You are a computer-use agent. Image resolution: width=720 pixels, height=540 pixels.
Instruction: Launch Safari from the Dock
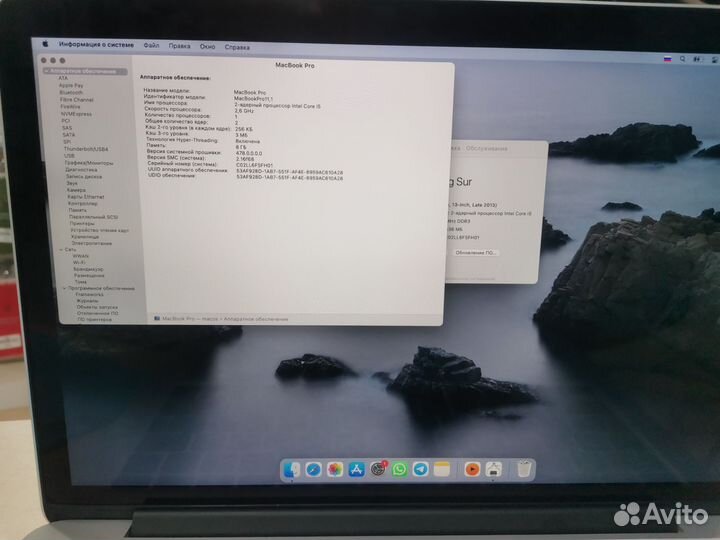tap(313, 469)
